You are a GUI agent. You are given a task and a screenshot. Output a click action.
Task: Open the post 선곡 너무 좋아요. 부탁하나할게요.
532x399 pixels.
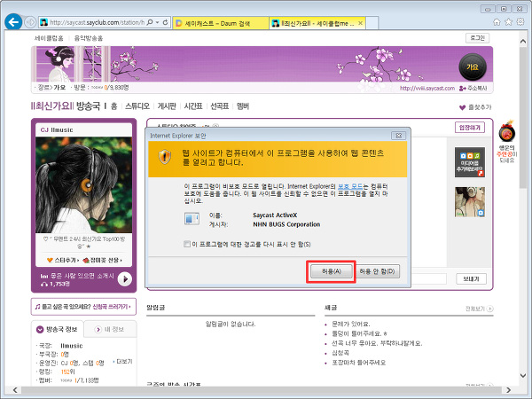[x=377, y=343]
